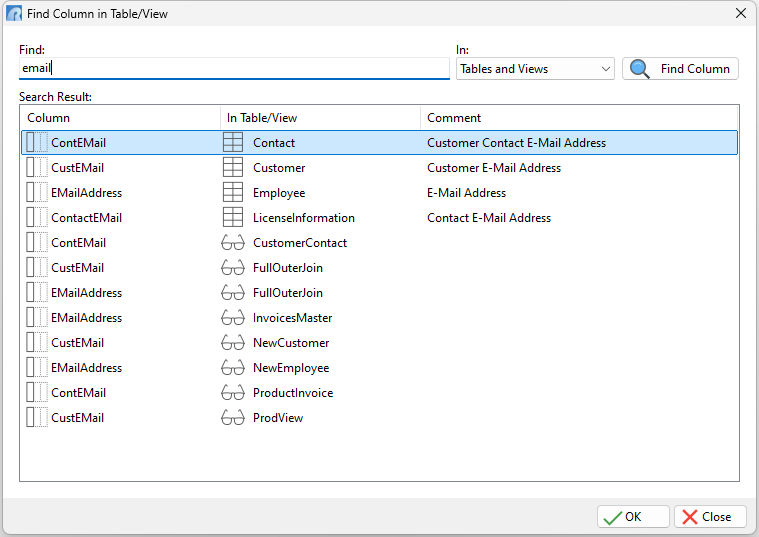The image size is (759, 537).
Task: Click the column icon in the CustomerContact row
Action: click(x=37, y=243)
